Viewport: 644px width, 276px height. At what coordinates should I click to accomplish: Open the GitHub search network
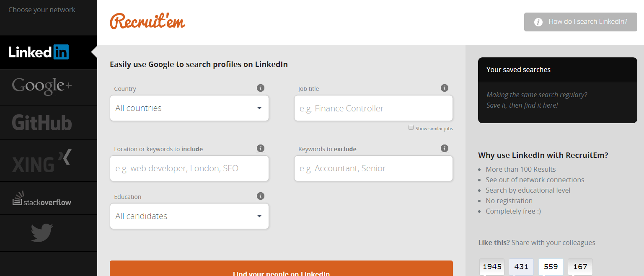41,122
